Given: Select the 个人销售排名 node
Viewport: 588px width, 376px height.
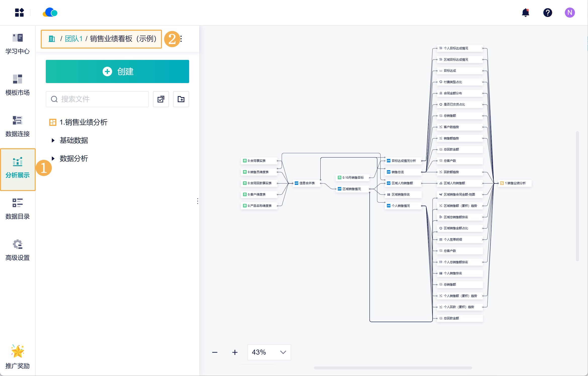Looking at the screenshot, I should 460,273.
